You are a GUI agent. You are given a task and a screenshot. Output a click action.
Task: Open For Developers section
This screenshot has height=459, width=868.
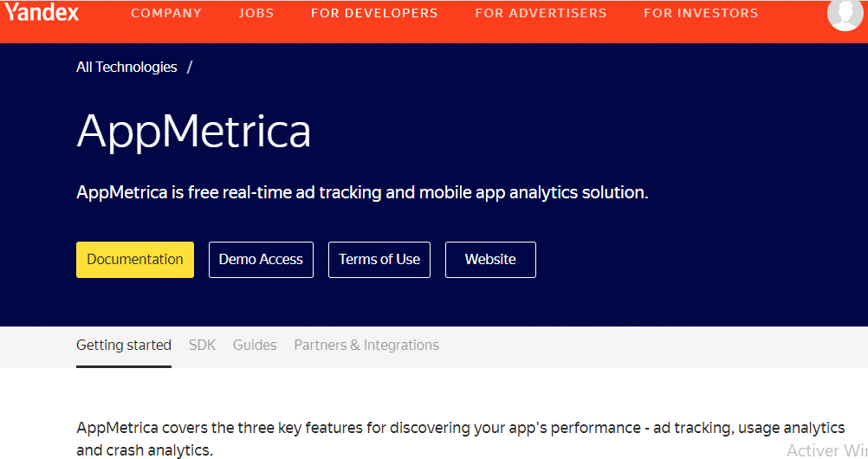pyautogui.click(x=374, y=13)
